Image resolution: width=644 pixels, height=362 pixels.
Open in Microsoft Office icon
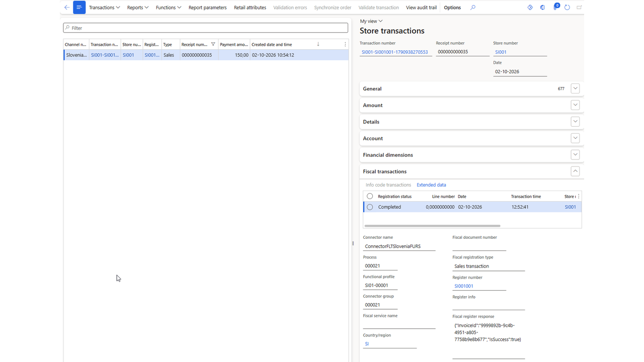coord(542,8)
